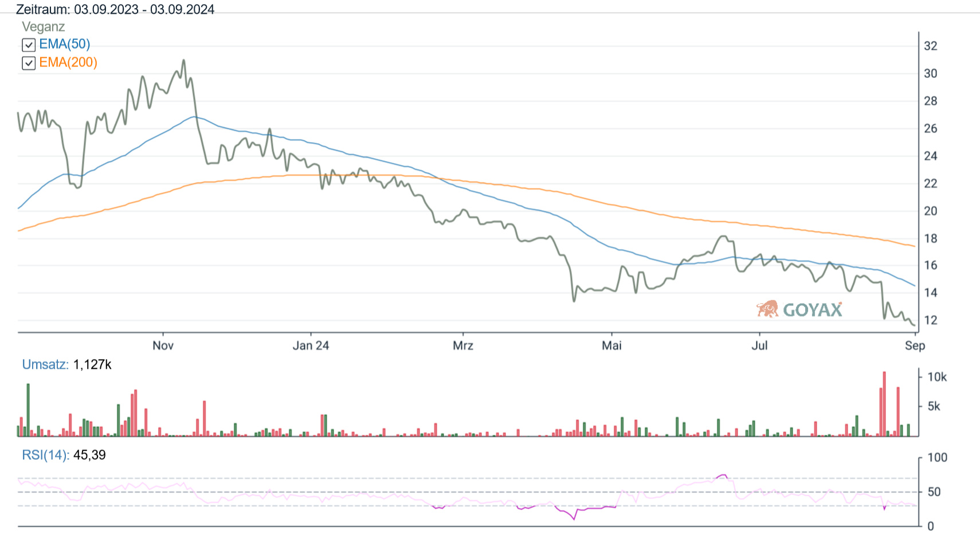Click the tall green volume bar at chart start
The width and height of the screenshot is (980, 560).
pos(28,410)
